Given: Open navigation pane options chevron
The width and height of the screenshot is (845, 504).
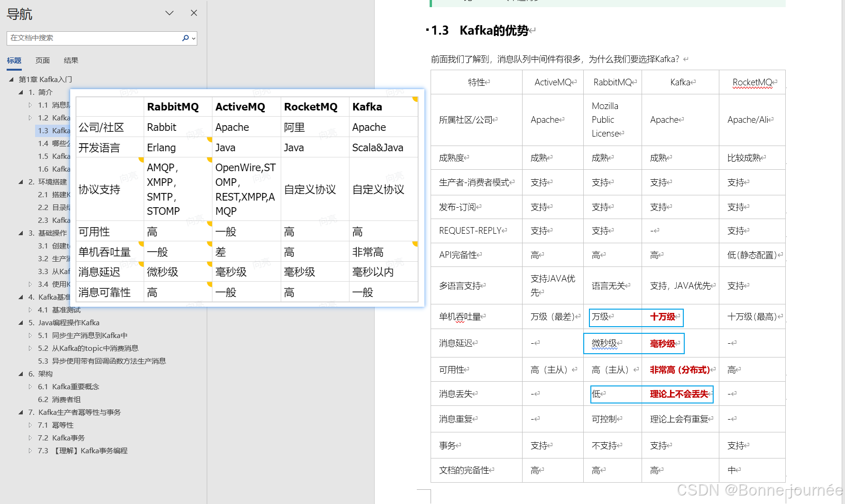Looking at the screenshot, I should 169,13.
